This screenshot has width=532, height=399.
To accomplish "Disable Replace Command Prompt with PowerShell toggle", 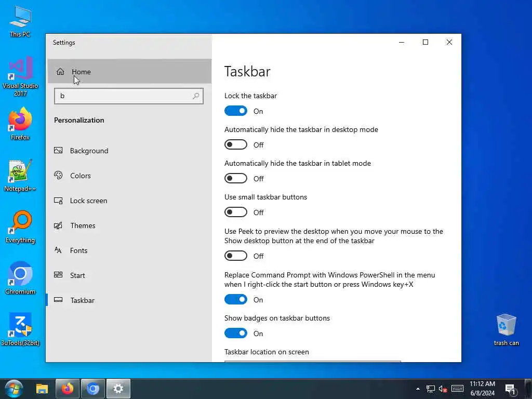I will coord(236,300).
